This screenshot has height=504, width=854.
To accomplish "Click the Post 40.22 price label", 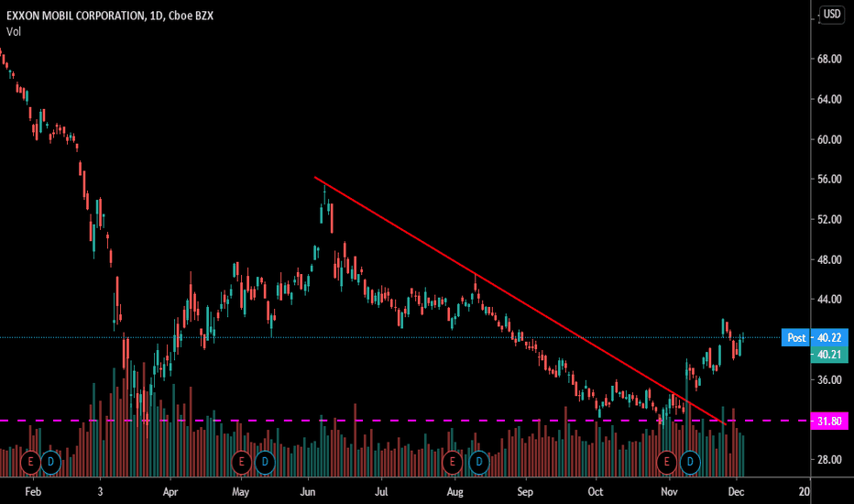I will 815,338.
